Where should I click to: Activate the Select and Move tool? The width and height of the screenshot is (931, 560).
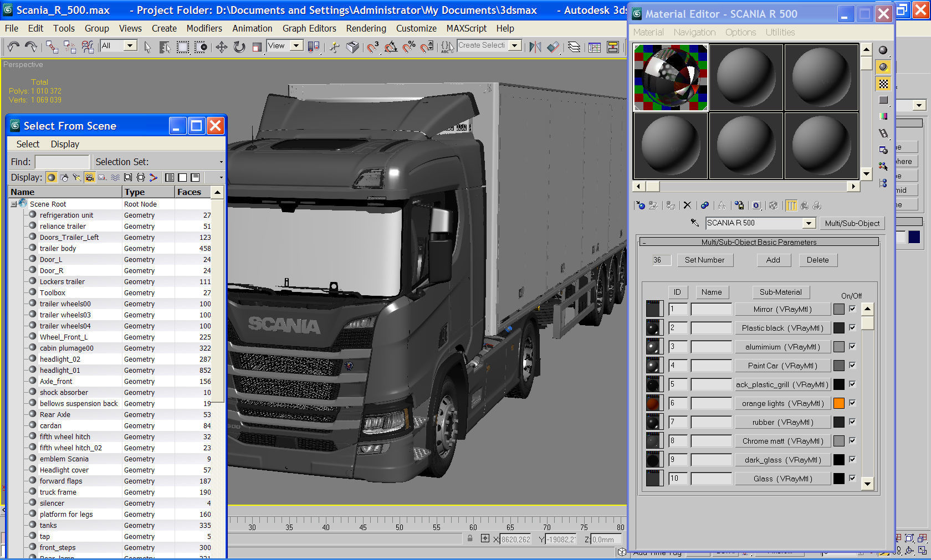[x=221, y=47]
